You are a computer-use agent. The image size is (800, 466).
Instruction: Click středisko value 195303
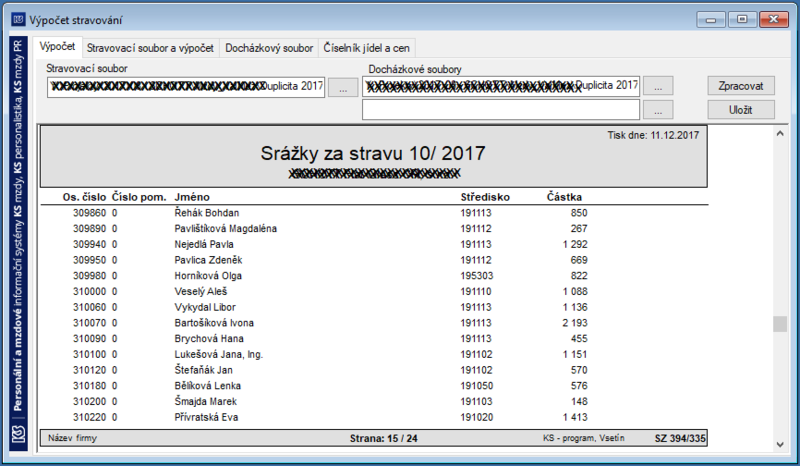(x=477, y=276)
